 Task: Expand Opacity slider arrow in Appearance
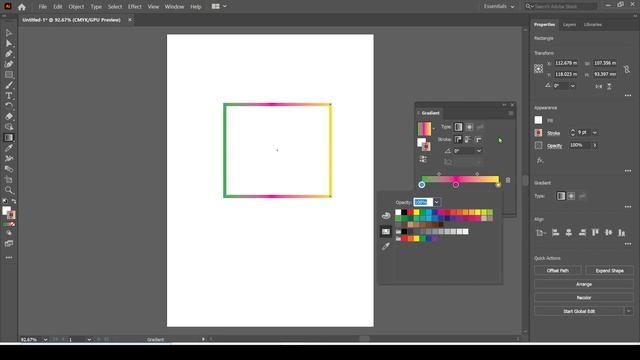(595, 145)
